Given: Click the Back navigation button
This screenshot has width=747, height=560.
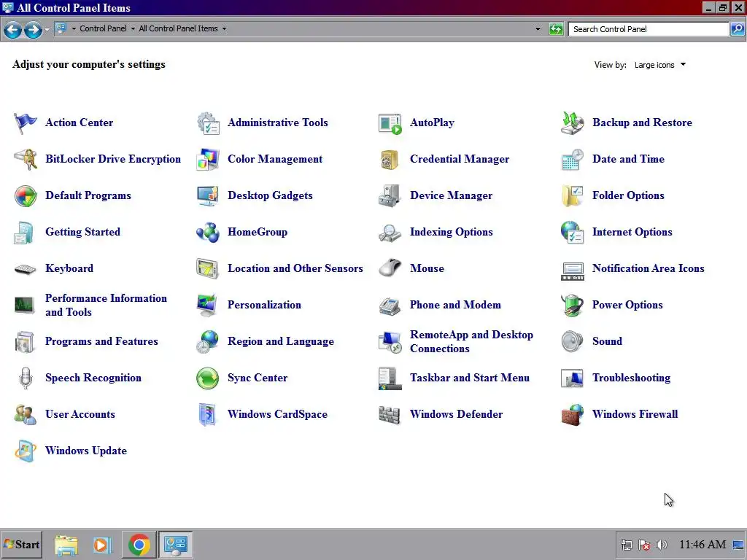Looking at the screenshot, I should click(13, 30).
